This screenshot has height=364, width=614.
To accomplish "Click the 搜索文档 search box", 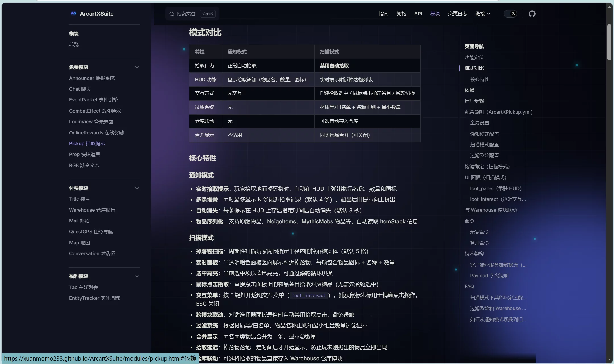I will pyautogui.click(x=192, y=14).
